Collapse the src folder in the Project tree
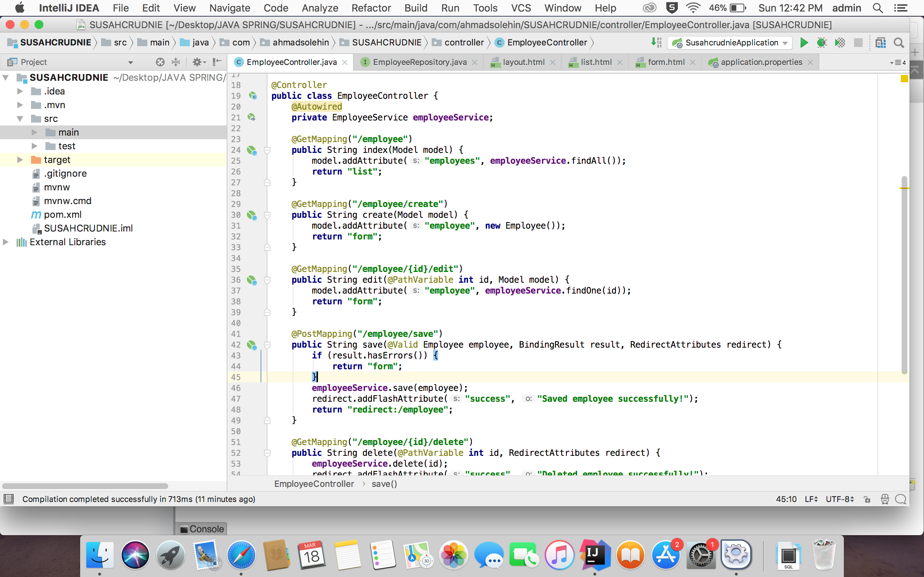Image resolution: width=924 pixels, height=577 pixels. click(x=20, y=118)
